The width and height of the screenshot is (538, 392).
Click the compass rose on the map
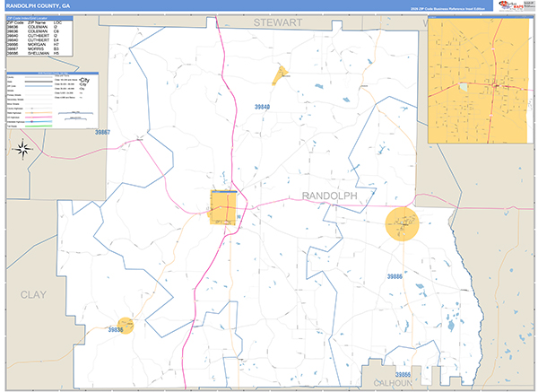tap(22, 149)
